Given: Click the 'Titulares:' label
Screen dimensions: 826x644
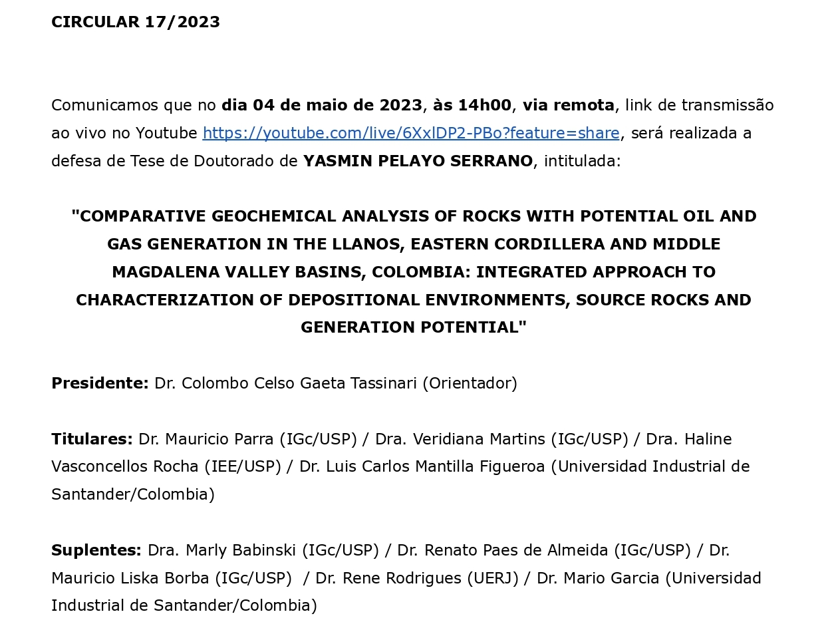Looking at the screenshot, I should (x=92, y=439).
